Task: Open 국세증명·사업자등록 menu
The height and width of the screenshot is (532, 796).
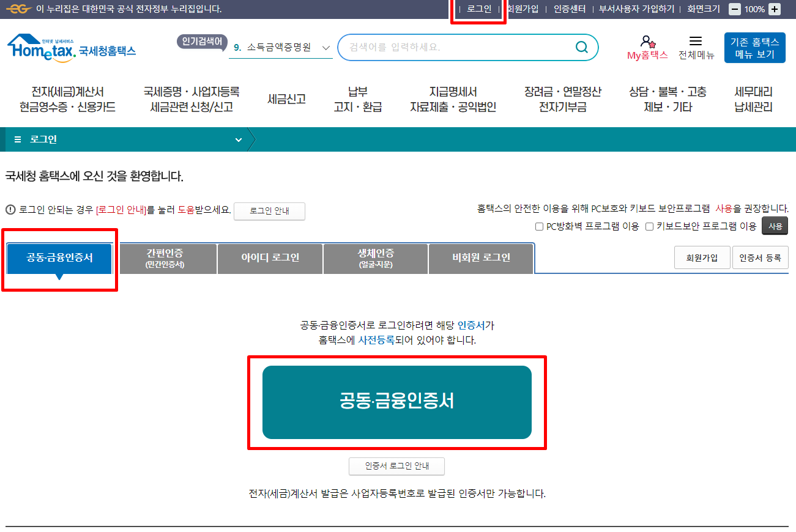Action: tap(192, 100)
